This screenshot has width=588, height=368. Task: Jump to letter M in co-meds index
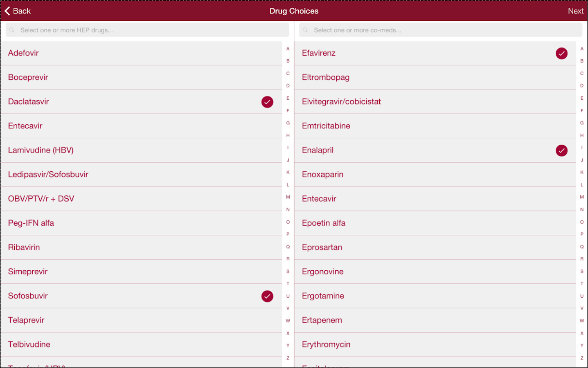click(x=581, y=197)
